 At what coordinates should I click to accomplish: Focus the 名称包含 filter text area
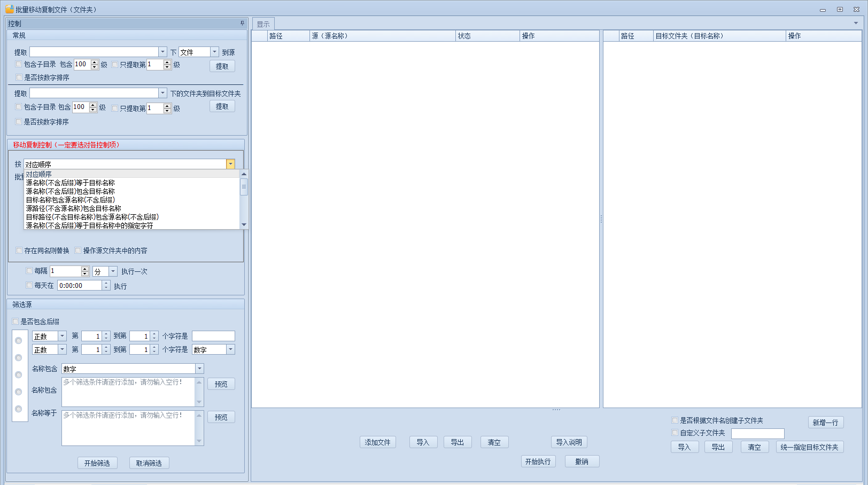coord(128,392)
